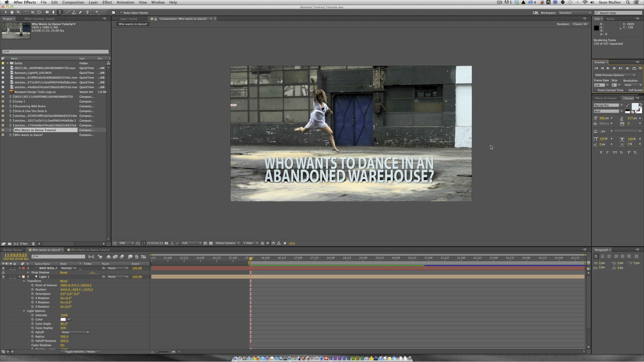This screenshot has width=644, height=362.
Task: Enable Full Screen preview checkbox
Action: point(626,90)
